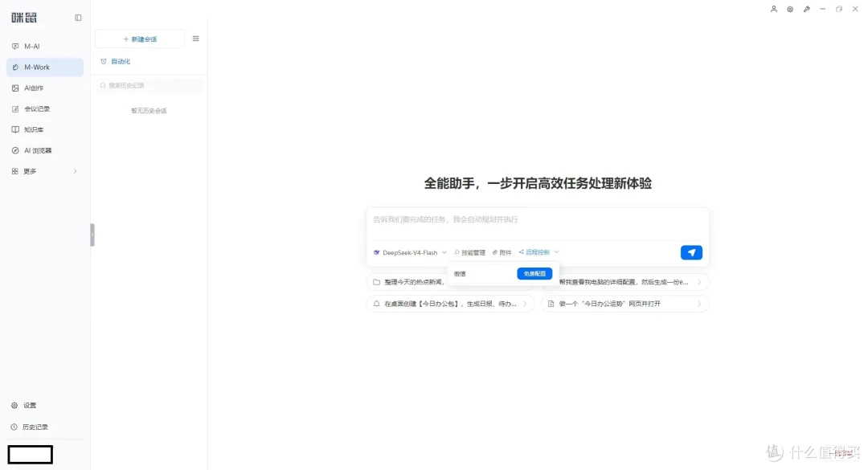The height and width of the screenshot is (470, 868).
Task: Click the pin icon in title bar
Action: tap(807, 9)
